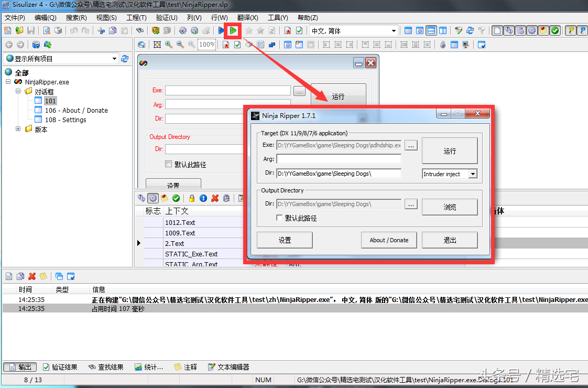The image size is (588, 388).
Task: Expand the 版本 folder
Action: click(18, 128)
